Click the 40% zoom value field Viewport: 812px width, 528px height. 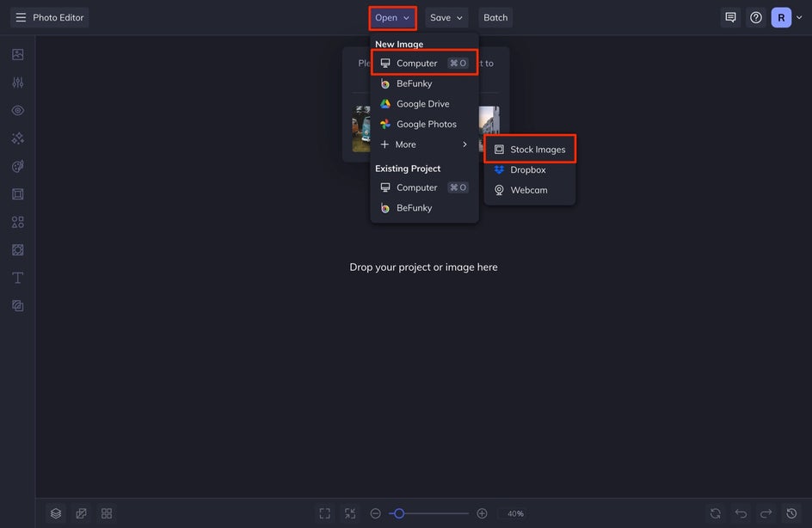(x=515, y=513)
